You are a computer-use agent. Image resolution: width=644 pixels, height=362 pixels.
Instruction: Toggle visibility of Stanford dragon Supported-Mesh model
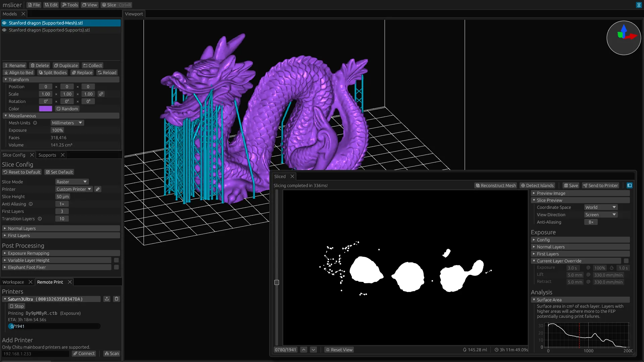coord(4,23)
